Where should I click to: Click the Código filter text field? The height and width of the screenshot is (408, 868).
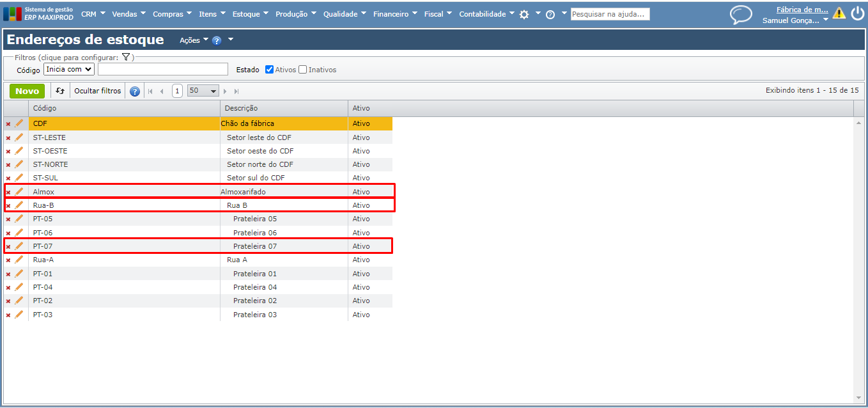(x=162, y=69)
